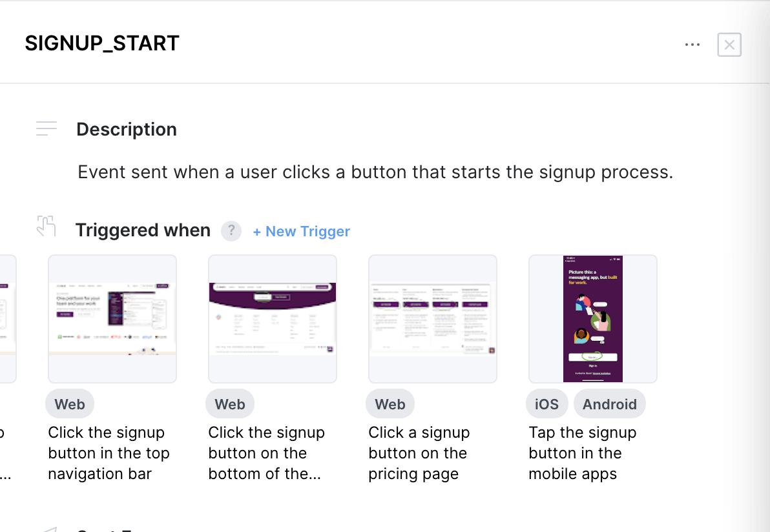Edit the event description text
Image resolution: width=770 pixels, height=532 pixels.
pyautogui.click(x=375, y=172)
